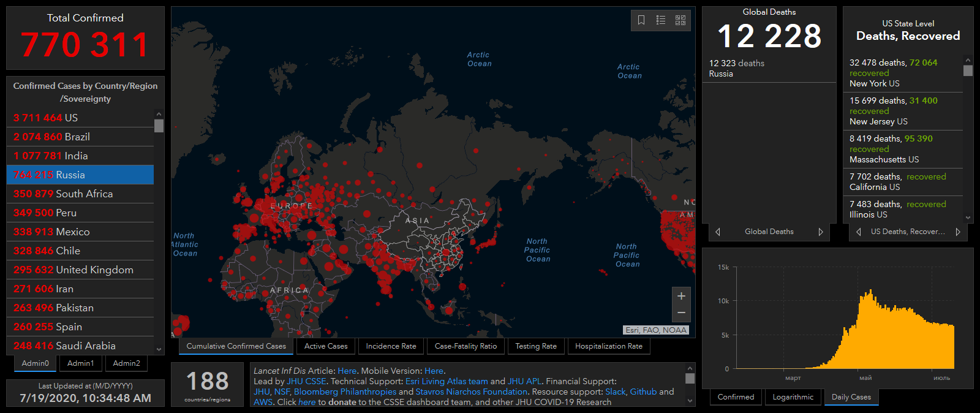The height and width of the screenshot is (413, 980).
Task: Go to next Global Deaths panel
Action: [821, 232]
